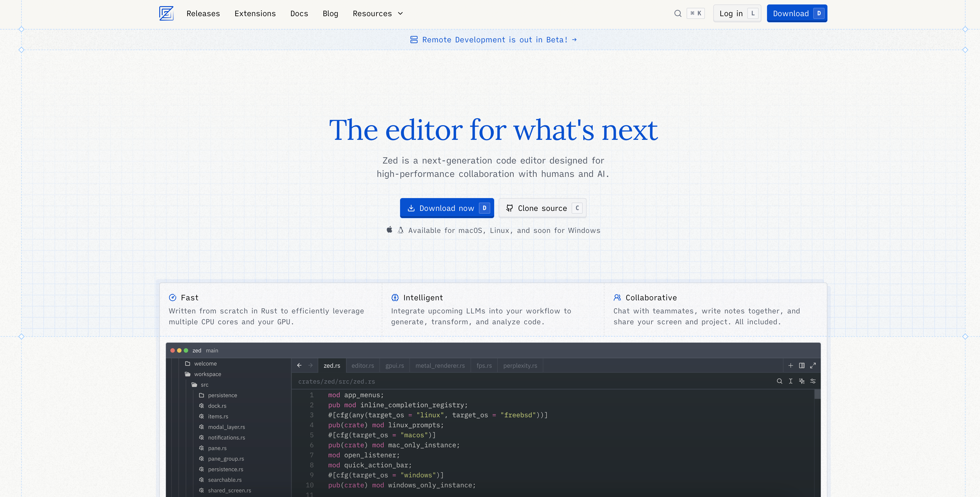Switch to the fps.rs tab

[x=484, y=365]
